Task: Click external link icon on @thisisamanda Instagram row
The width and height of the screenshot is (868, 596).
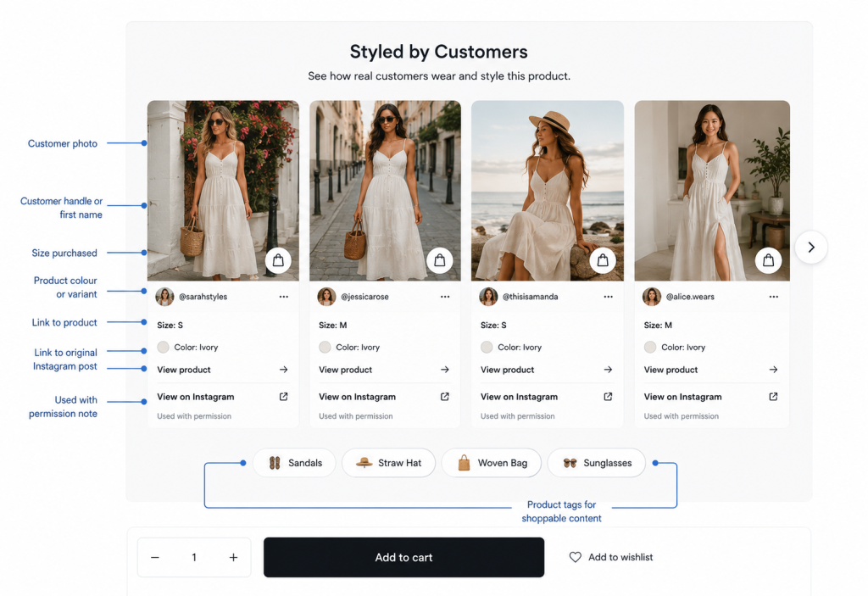Action: point(608,397)
